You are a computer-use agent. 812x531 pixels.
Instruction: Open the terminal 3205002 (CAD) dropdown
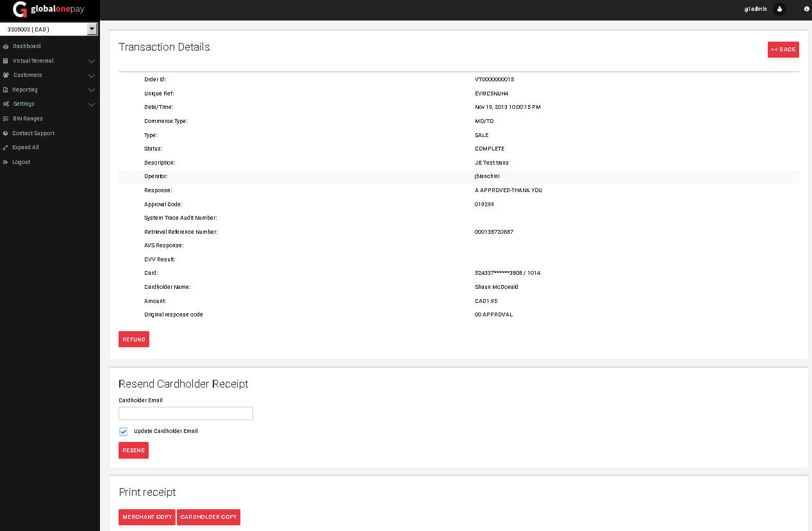pyautogui.click(x=49, y=29)
